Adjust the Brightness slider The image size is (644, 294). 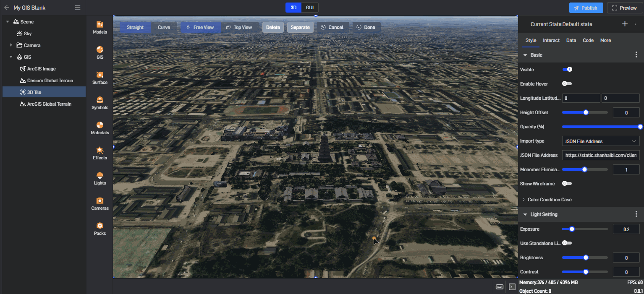(x=585, y=258)
